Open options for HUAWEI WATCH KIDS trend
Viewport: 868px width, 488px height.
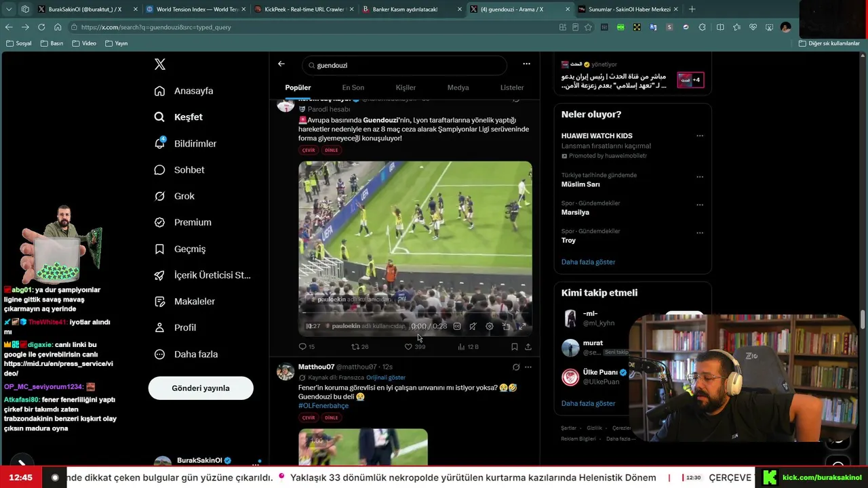(x=700, y=136)
